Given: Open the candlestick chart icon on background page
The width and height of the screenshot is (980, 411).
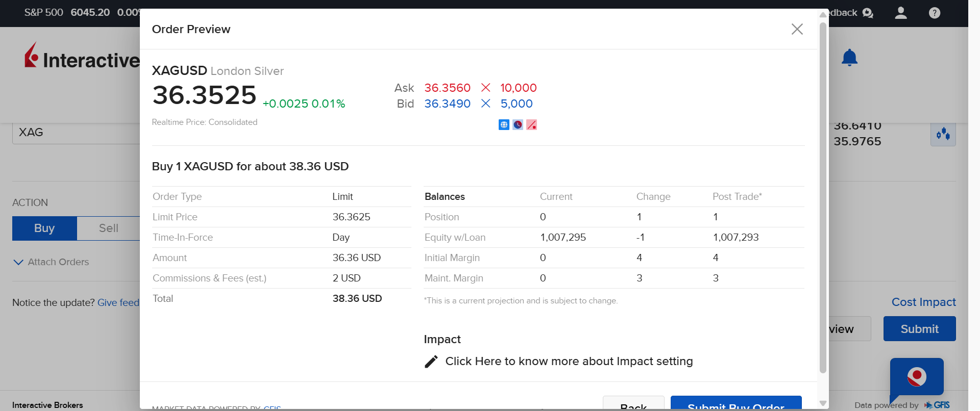Looking at the screenshot, I should (x=943, y=135).
